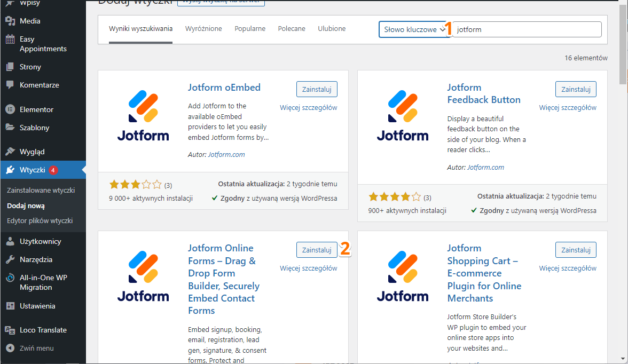The image size is (628, 364).
Task: Click the Loco Translate icon
Action: [11, 330]
